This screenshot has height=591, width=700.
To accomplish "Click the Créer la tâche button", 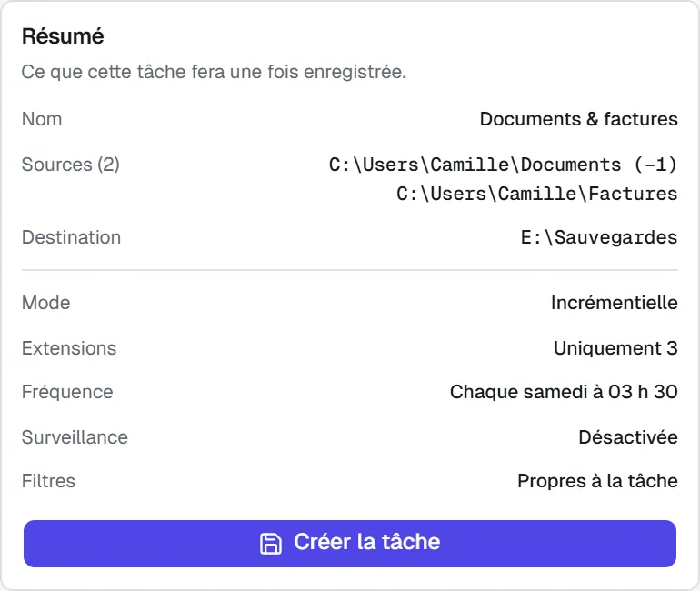I will [x=350, y=543].
